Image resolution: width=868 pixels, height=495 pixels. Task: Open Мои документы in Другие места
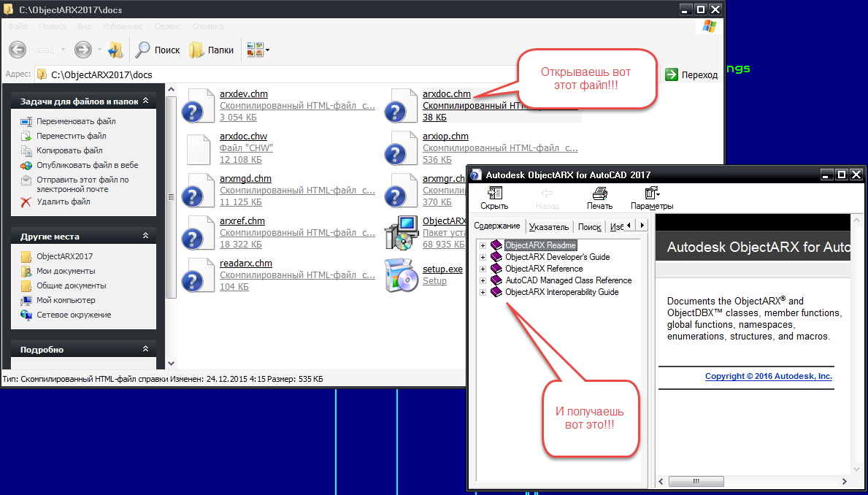[66, 271]
